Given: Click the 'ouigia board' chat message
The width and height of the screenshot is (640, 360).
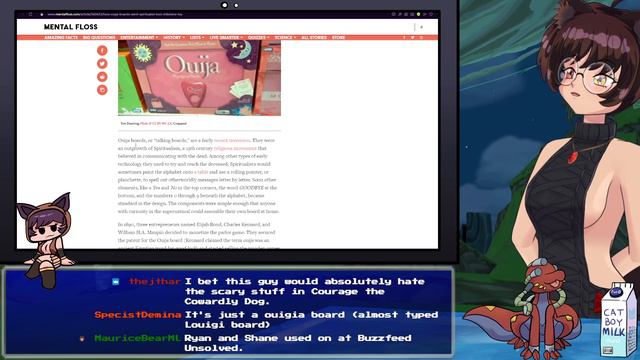Looking at the screenshot, I should [x=311, y=320].
